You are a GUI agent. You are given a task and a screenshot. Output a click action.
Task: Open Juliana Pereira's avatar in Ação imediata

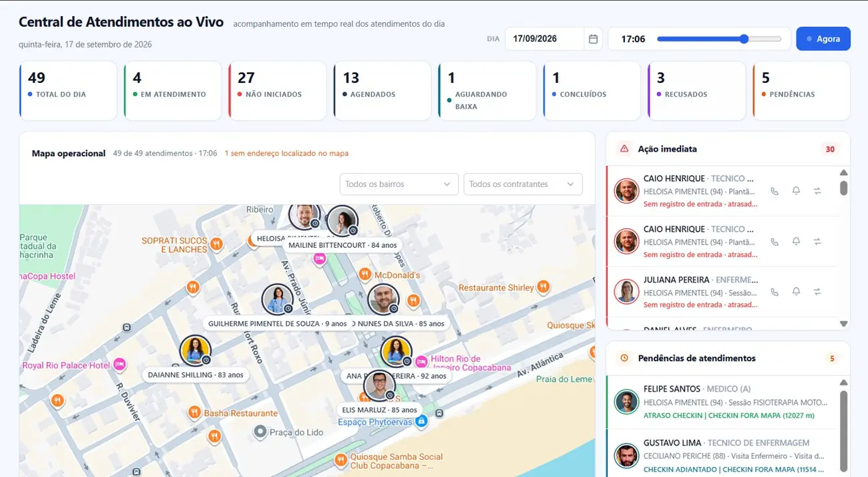point(627,292)
